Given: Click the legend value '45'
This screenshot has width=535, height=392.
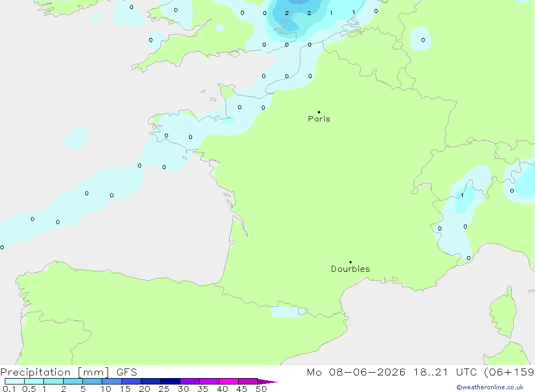Looking at the screenshot, I should (x=242, y=389).
